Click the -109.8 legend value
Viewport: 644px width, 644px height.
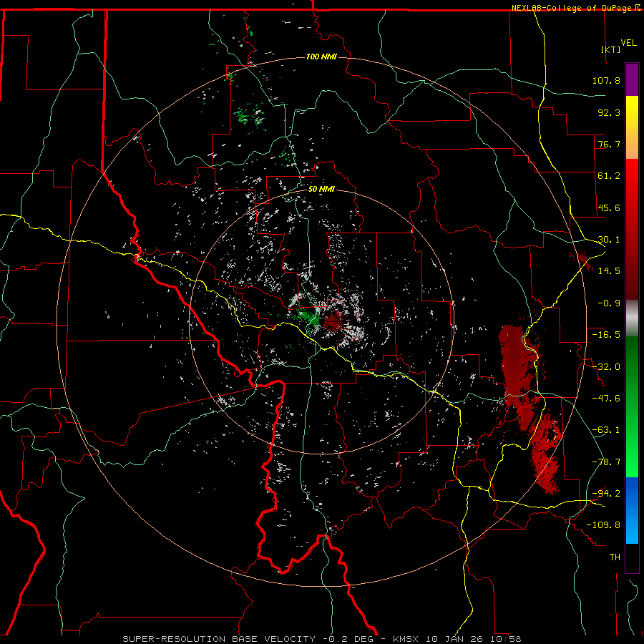click(x=603, y=525)
